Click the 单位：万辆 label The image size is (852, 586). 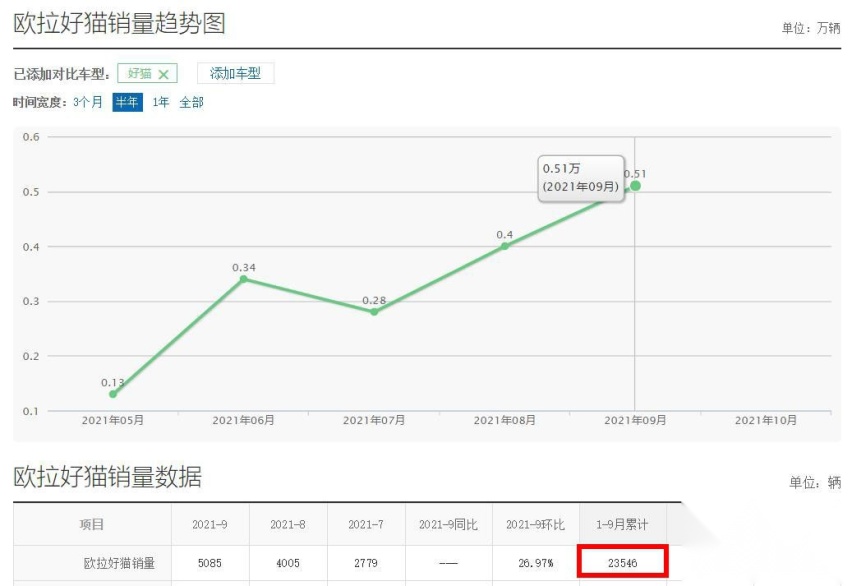pyautogui.click(x=811, y=28)
